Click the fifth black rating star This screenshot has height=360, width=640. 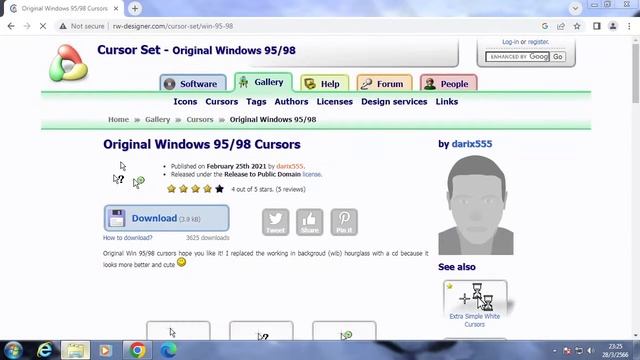click(220, 189)
